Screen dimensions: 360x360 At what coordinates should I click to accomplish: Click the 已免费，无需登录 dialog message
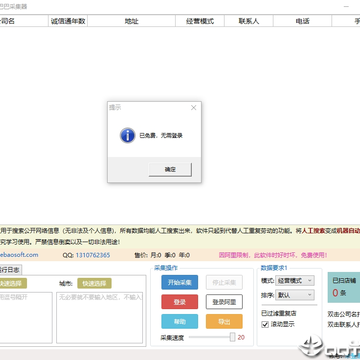[x=161, y=136]
